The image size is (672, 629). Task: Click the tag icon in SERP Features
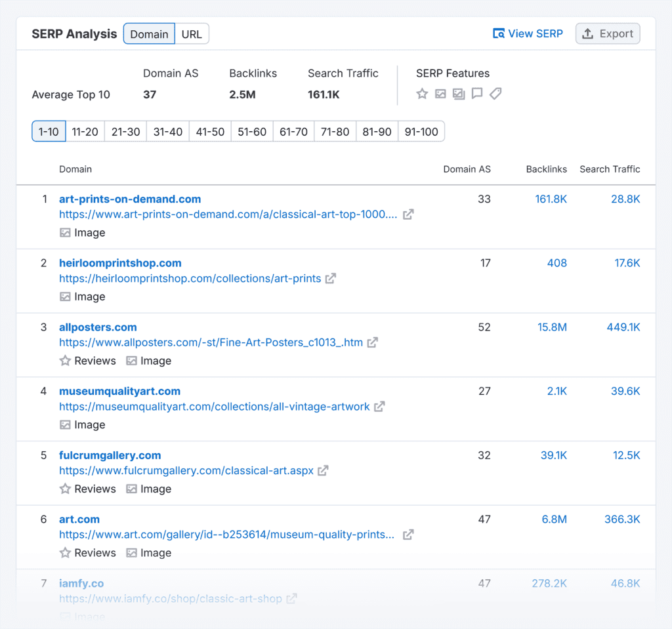click(495, 94)
